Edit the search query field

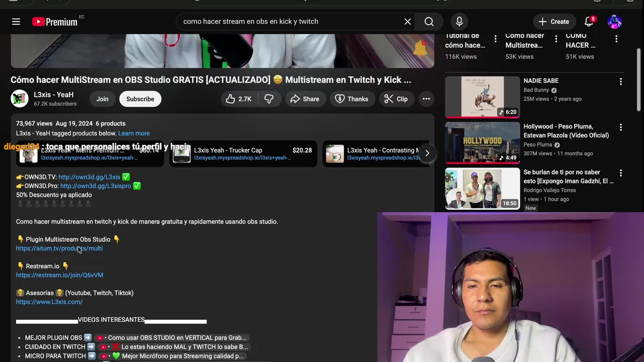[291, 22]
